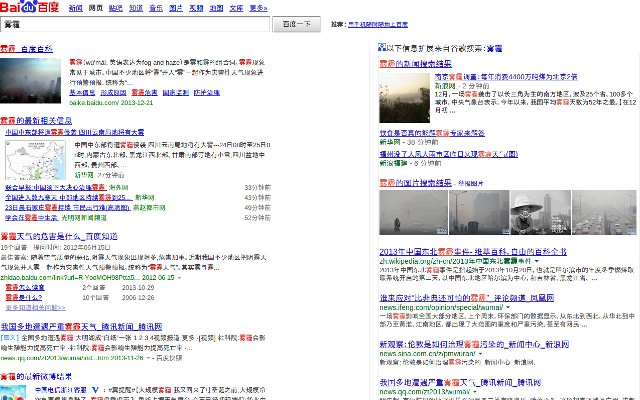This screenshot has width=640, height=400.
Task: Open 23日 news link posted 49分钟前
Action: tap(68, 208)
